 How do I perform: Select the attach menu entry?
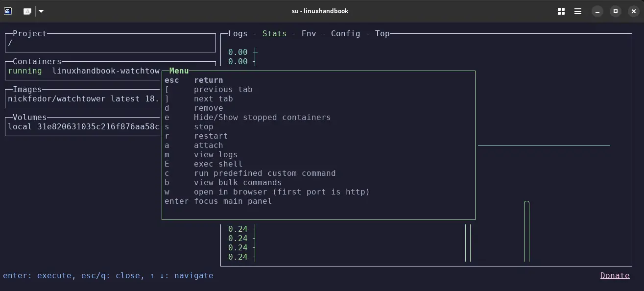click(209, 145)
